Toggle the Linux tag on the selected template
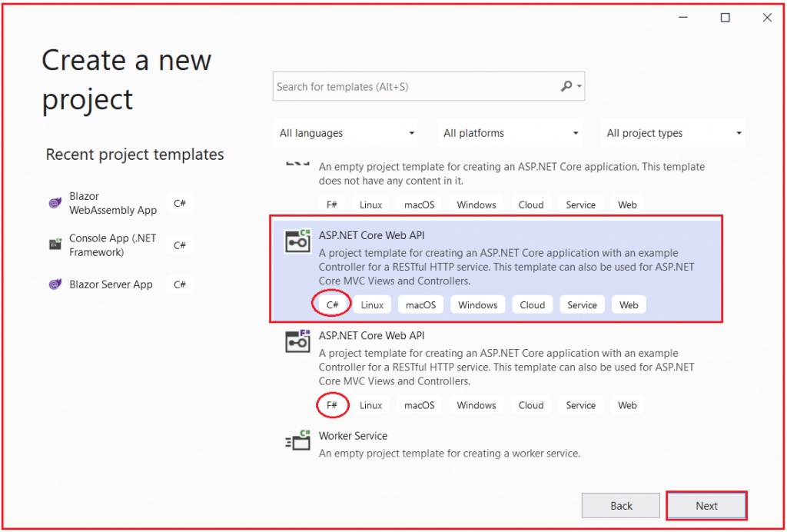This screenshot has width=787, height=532. tap(372, 304)
